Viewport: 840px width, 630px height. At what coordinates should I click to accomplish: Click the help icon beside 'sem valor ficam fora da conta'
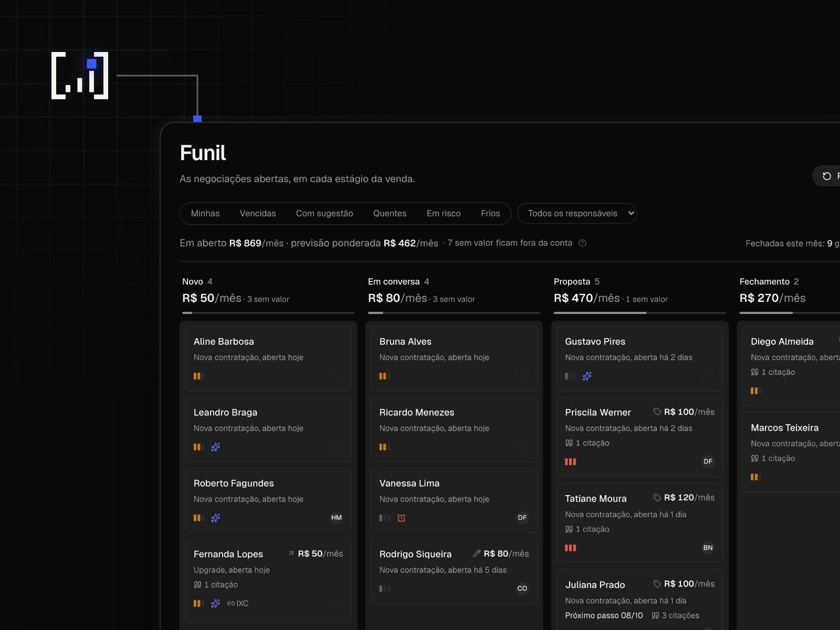click(x=582, y=243)
